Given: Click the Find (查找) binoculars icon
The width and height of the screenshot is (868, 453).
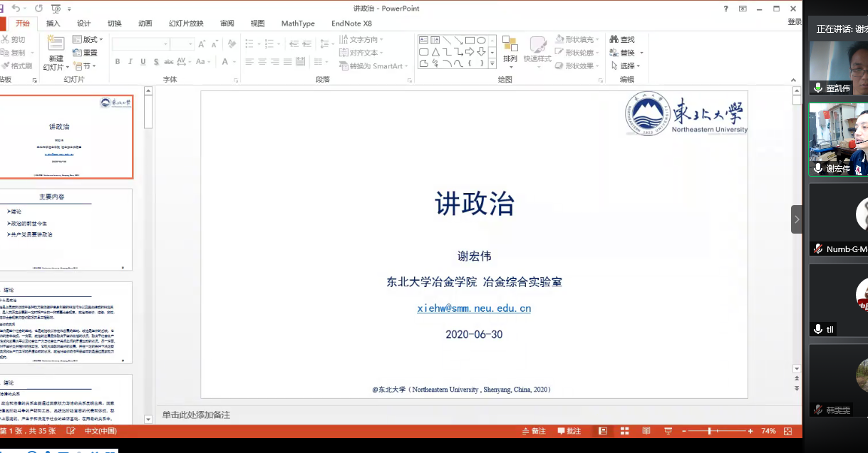Looking at the screenshot, I should pos(614,40).
